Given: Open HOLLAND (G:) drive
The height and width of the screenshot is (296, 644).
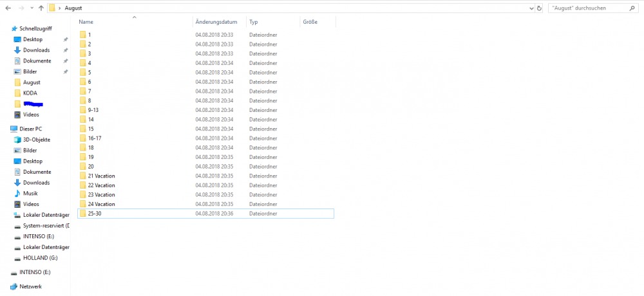Looking at the screenshot, I should tap(40, 258).
